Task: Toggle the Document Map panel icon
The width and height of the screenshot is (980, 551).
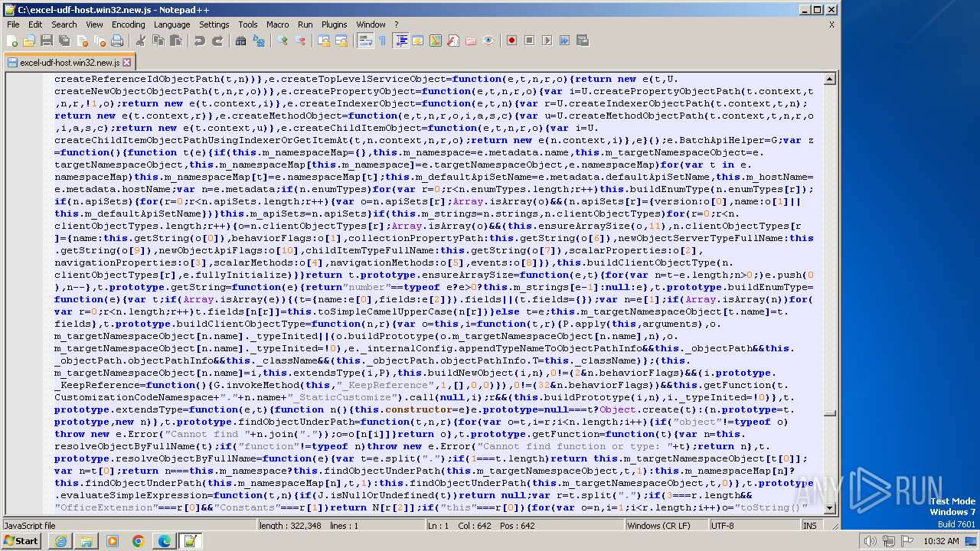Action: point(436,41)
